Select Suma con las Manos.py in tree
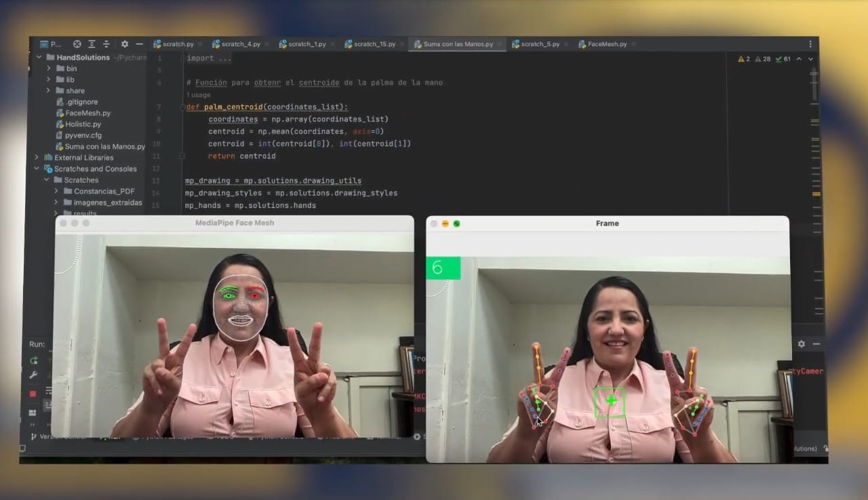Viewport: 868px width, 500px height. tap(100, 146)
